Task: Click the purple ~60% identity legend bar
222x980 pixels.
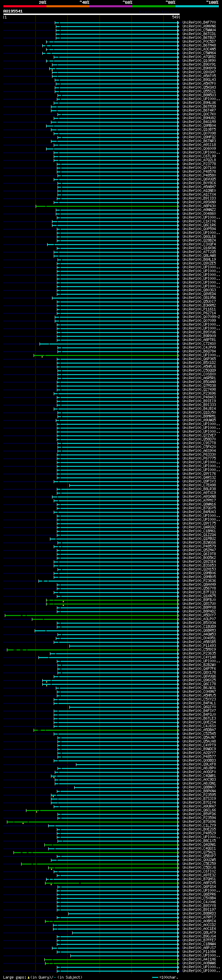Action: click(111, 7)
